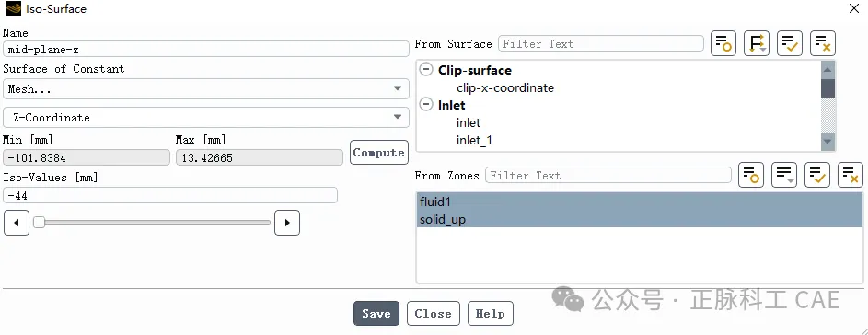
Task: Click the iso-value slider handle
Action: [x=39, y=223]
